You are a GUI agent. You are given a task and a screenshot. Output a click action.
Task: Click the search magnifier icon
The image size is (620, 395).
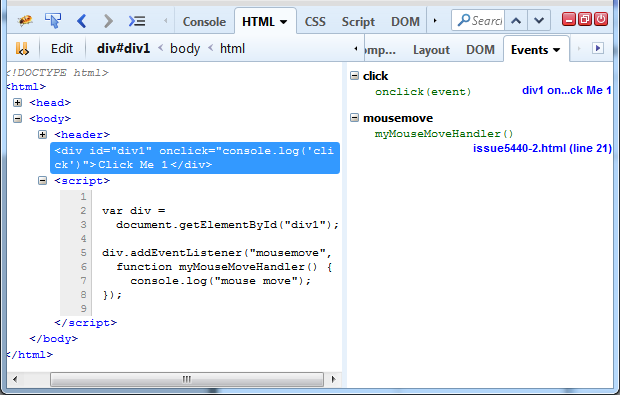click(463, 20)
